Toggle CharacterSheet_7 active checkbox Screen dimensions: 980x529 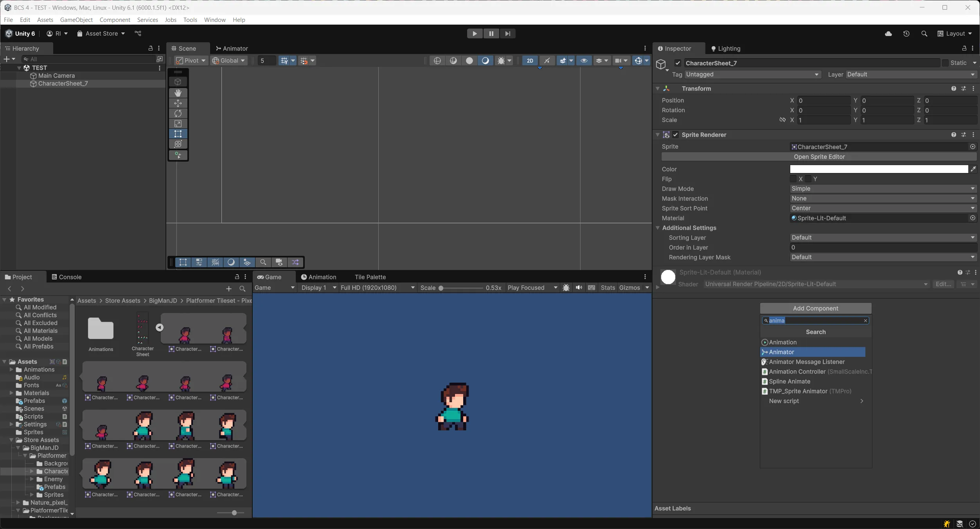tap(678, 63)
